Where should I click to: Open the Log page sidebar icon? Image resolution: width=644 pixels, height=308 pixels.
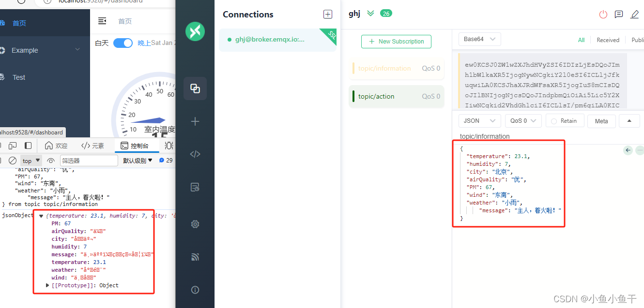click(195, 187)
